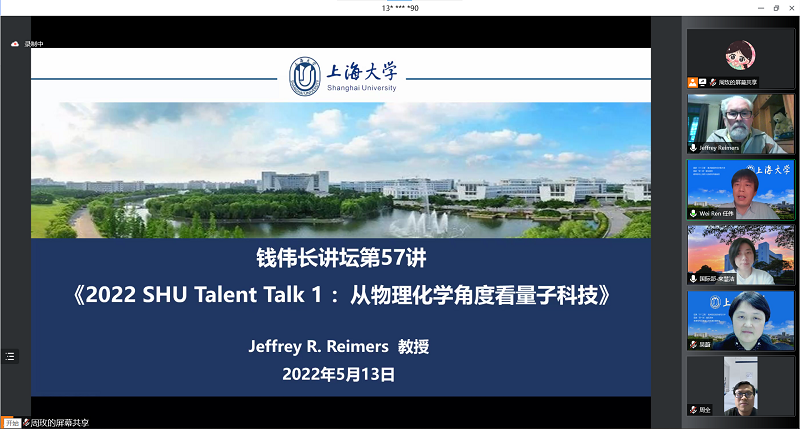Select Jeffrey Reimers video tile
Screen dimensions: 800x429
pyautogui.click(x=740, y=124)
